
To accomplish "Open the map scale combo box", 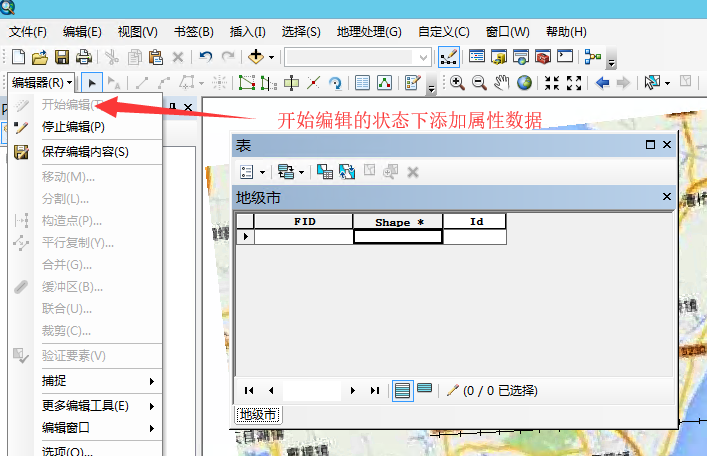I will coord(357,57).
